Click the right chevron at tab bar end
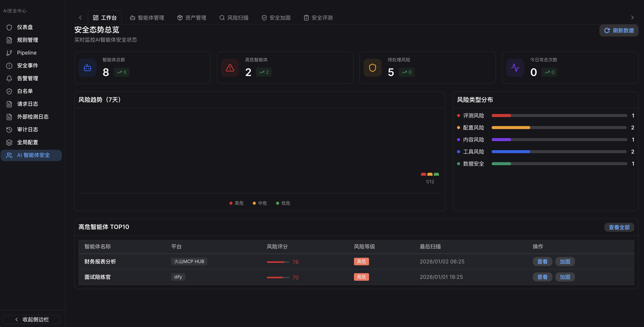 point(633,17)
